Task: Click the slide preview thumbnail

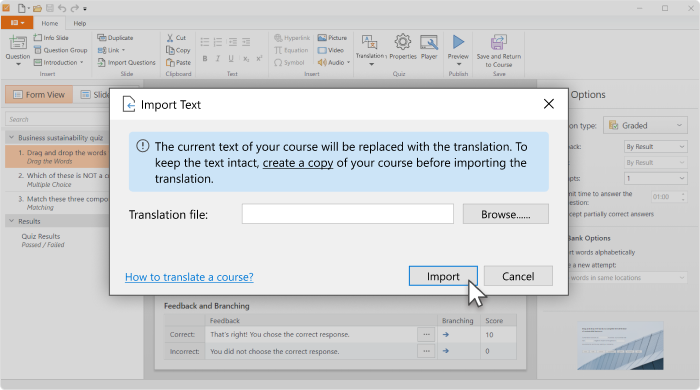Action: [x=620, y=346]
